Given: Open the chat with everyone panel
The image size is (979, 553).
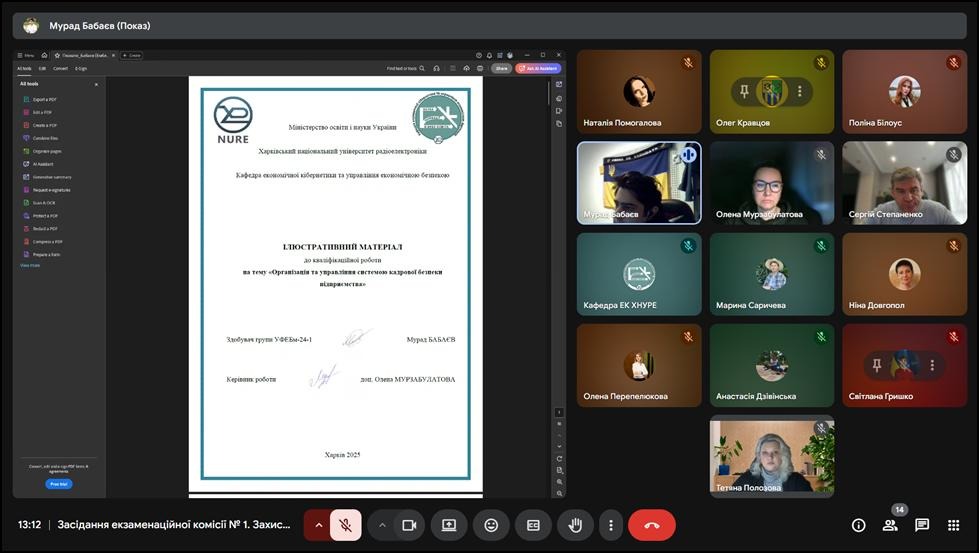Looking at the screenshot, I should tap(922, 525).
